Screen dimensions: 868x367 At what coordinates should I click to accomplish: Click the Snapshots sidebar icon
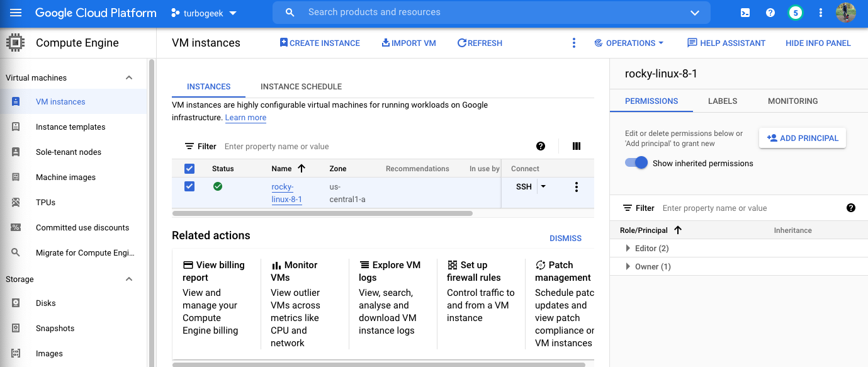click(16, 328)
